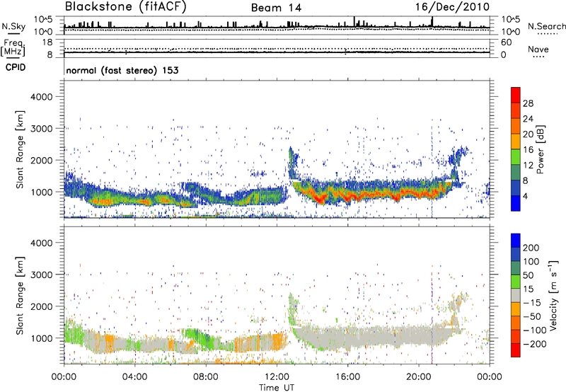The width and height of the screenshot is (566, 392).
Task: Click the "Blackstone (fitACF)" plot title
Action: point(126,6)
